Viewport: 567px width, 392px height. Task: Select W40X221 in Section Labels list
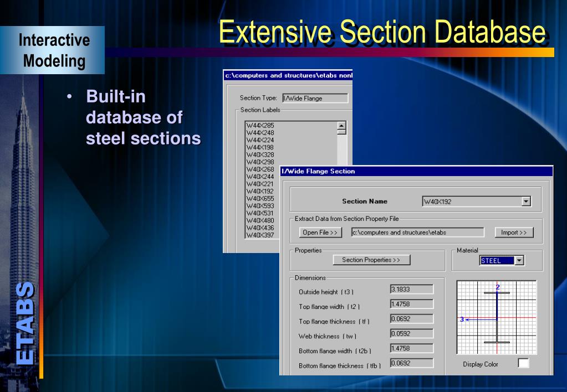[260, 184]
